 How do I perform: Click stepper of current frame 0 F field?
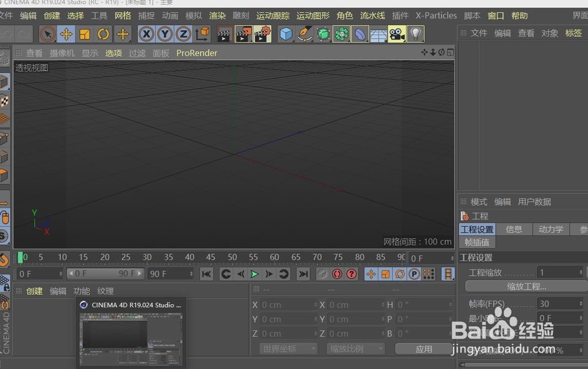452,258
